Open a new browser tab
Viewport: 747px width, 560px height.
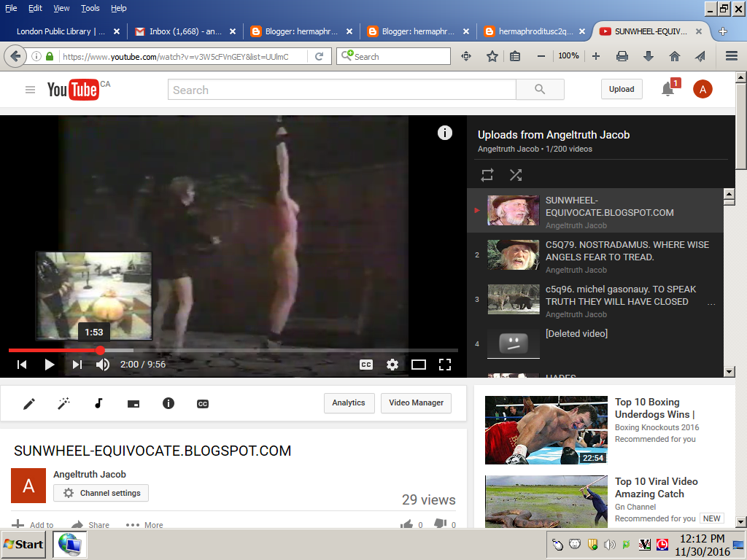[x=723, y=31]
